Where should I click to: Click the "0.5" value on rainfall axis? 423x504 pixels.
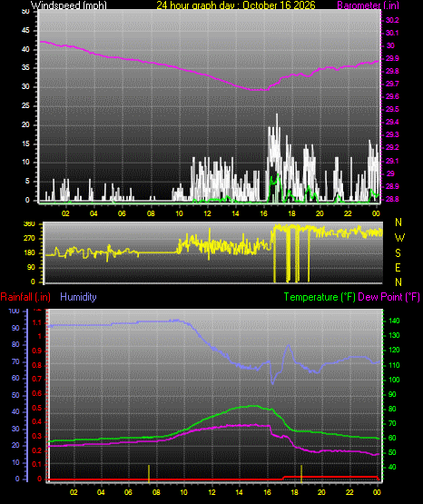(x=37, y=409)
